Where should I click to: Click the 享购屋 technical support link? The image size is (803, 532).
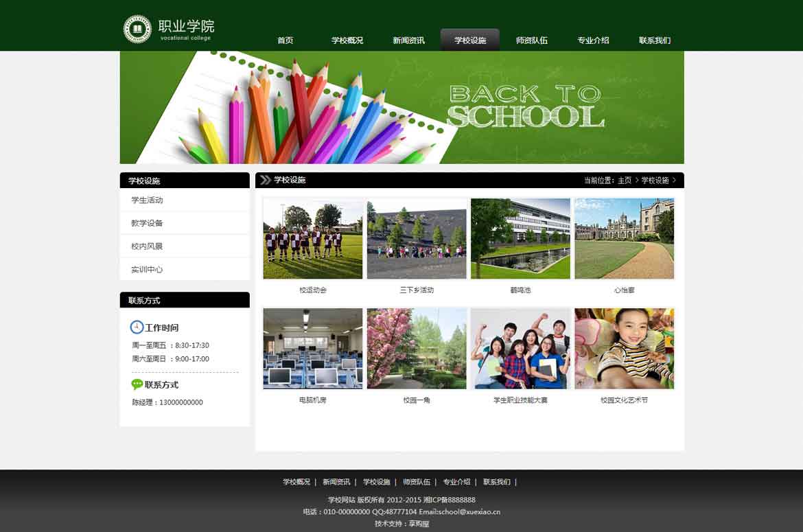click(x=419, y=524)
